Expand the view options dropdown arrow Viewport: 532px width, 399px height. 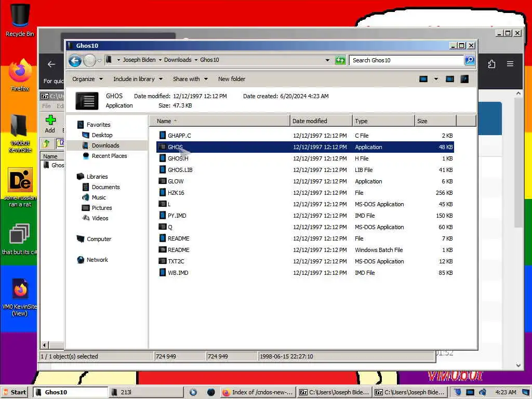pyautogui.click(x=436, y=79)
